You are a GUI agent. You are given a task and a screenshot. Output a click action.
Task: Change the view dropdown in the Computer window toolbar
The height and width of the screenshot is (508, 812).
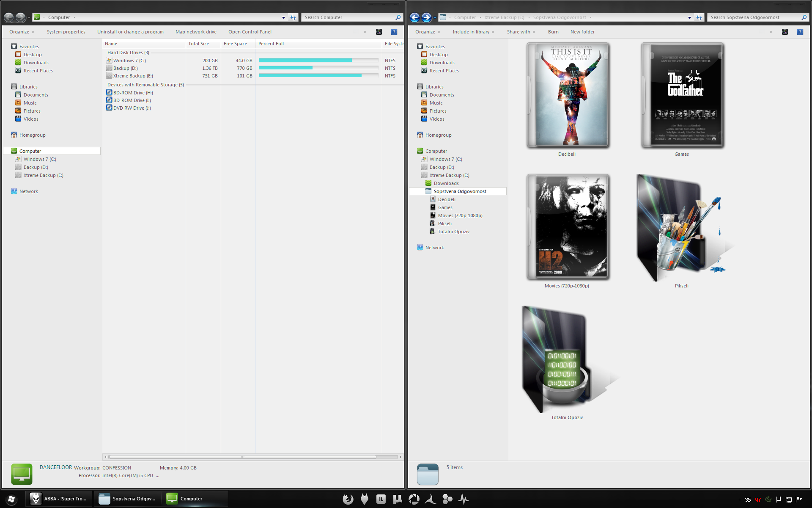click(365, 32)
